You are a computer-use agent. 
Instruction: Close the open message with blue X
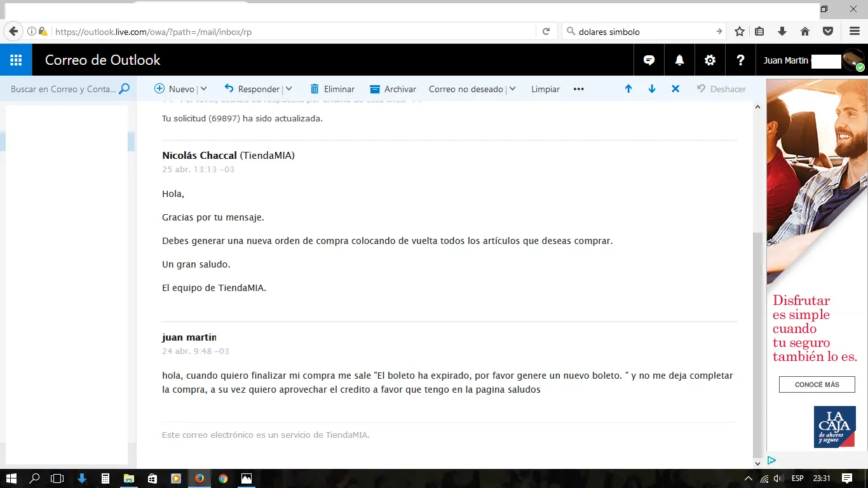(x=675, y=89)
